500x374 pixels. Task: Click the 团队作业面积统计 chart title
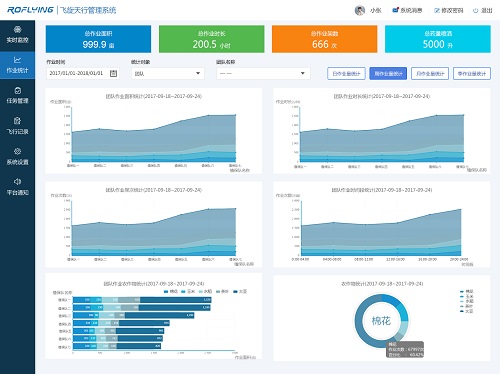154,96
